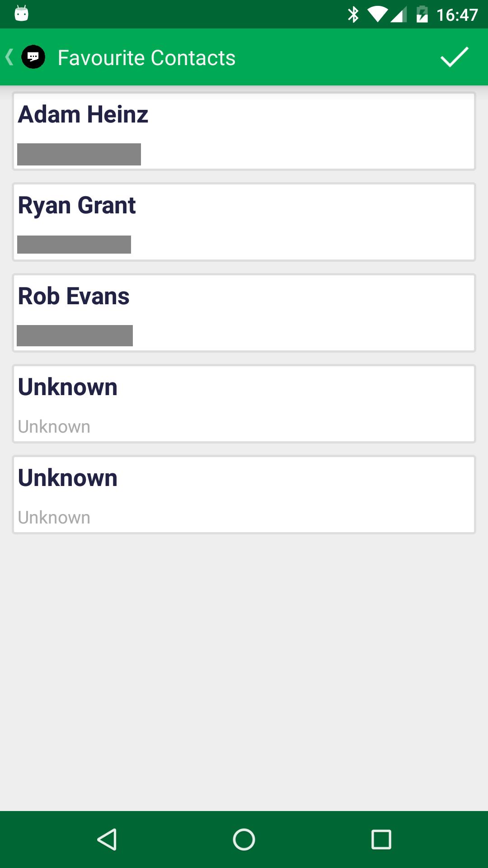
Task: Tap the Android notification icon in status bar
Action: coord(21,14)
